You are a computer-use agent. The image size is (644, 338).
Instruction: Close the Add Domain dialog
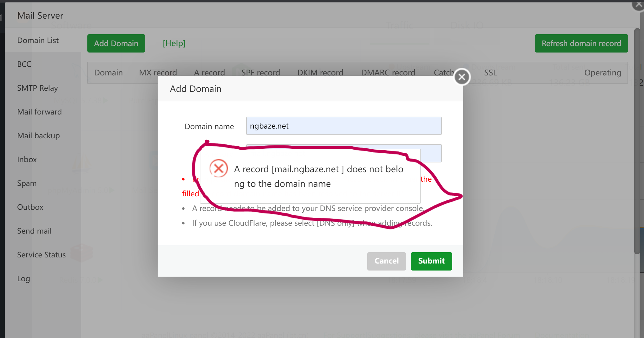click(462, 77)
